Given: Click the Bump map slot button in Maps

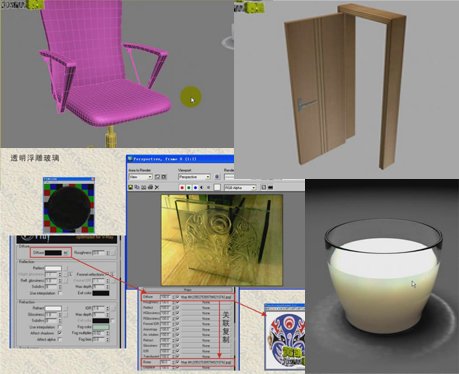Looking at the screenshot, I should (206, 362).
